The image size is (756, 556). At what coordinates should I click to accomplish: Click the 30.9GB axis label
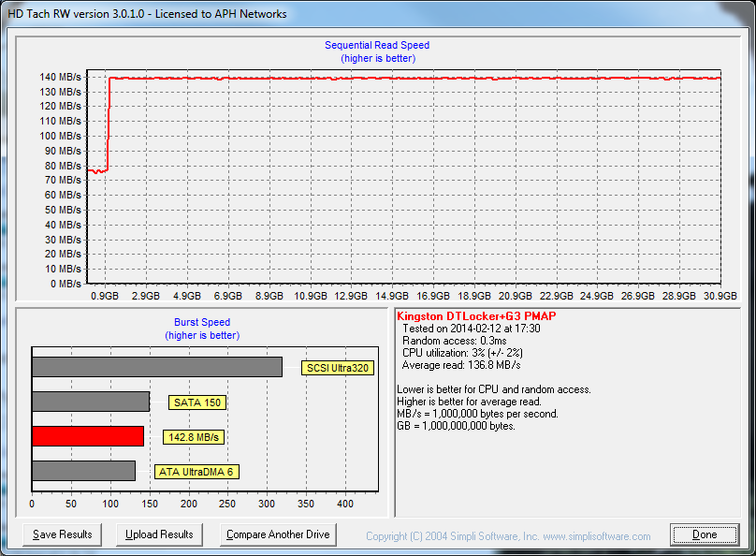[x=720, y=296]
